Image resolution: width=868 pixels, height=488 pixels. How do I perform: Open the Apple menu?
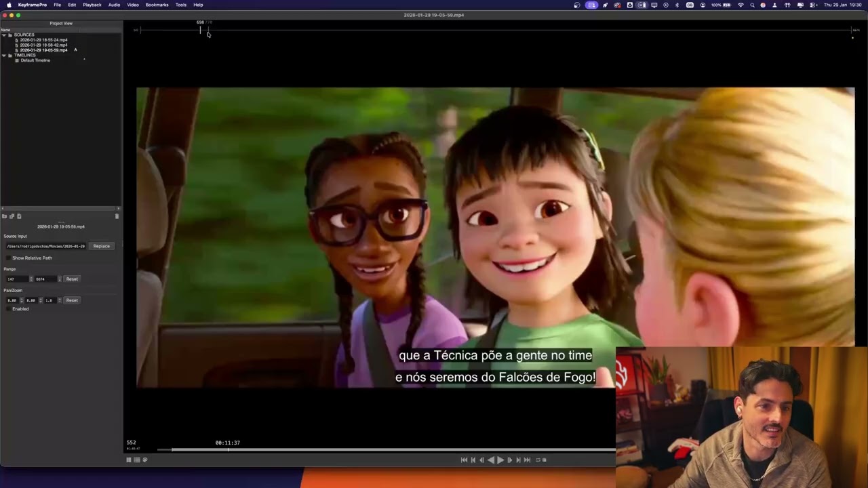coord(9,5)
